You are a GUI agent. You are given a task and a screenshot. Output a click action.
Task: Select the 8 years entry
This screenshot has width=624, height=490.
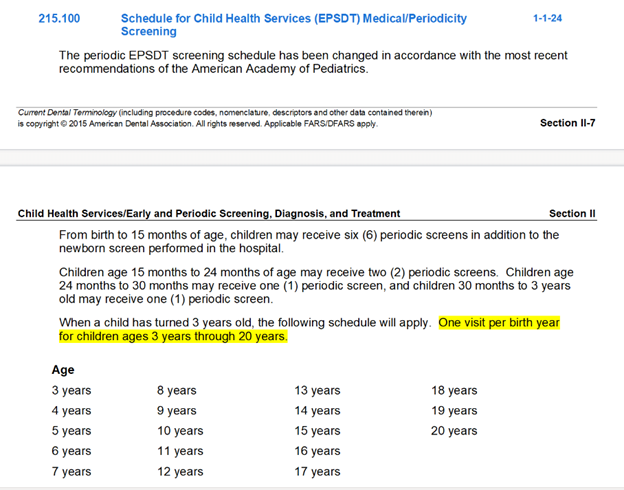pyautogui.click(x=176, y=390)
